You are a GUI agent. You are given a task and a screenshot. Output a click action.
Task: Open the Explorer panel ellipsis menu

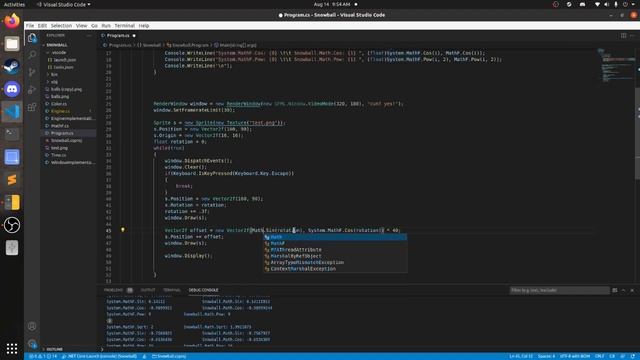point(89,36)
